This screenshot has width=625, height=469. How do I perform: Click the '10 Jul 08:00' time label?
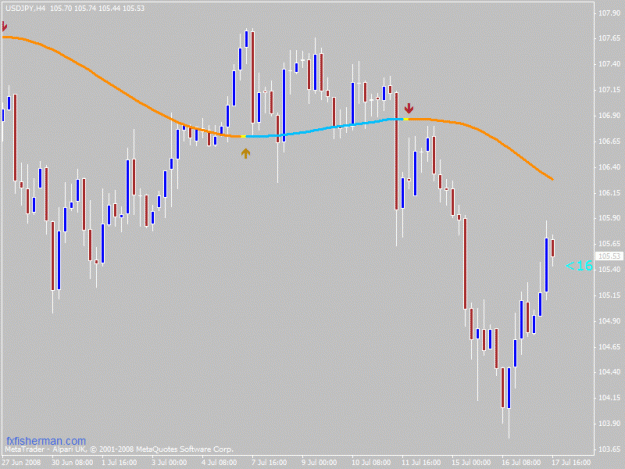[371, 462]
